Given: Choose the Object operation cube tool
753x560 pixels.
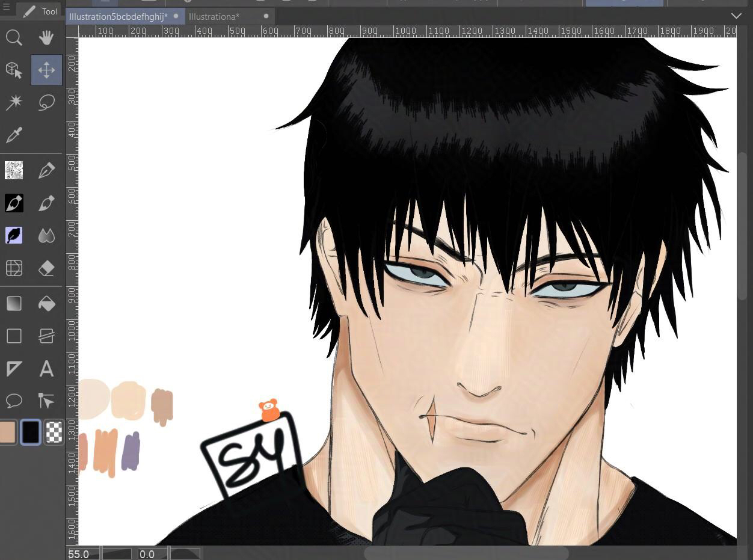Looking at the screenshot, I should [x=14, y=70].
